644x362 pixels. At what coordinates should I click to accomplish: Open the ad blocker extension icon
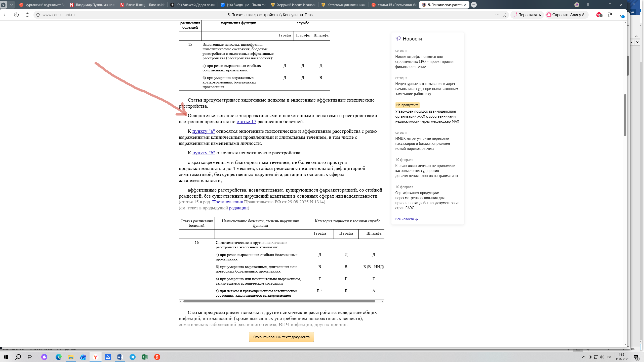599,15
